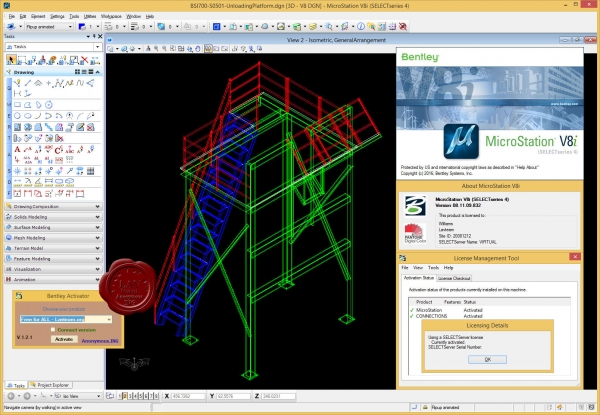Image resolution: width=600 pixels, height=415 pixels.
Task: Toggle view 6 in view toggles
Action: [x=145, y=396]
